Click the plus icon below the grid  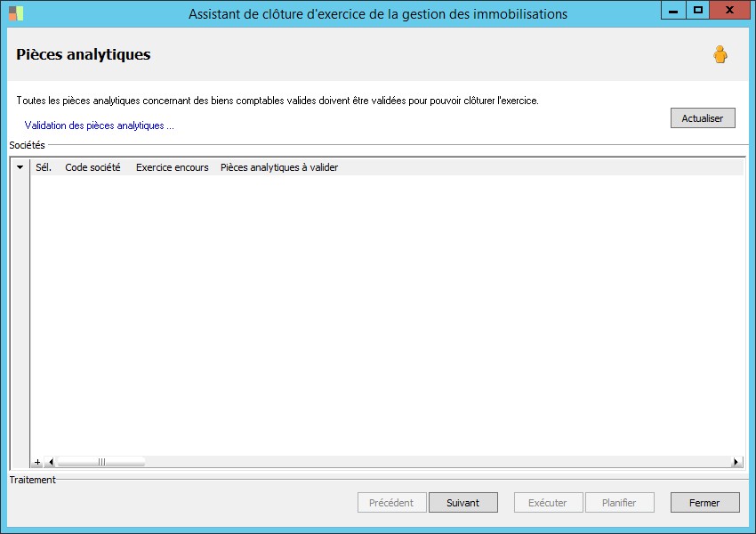pyautogui.click(x=37, y=462)
